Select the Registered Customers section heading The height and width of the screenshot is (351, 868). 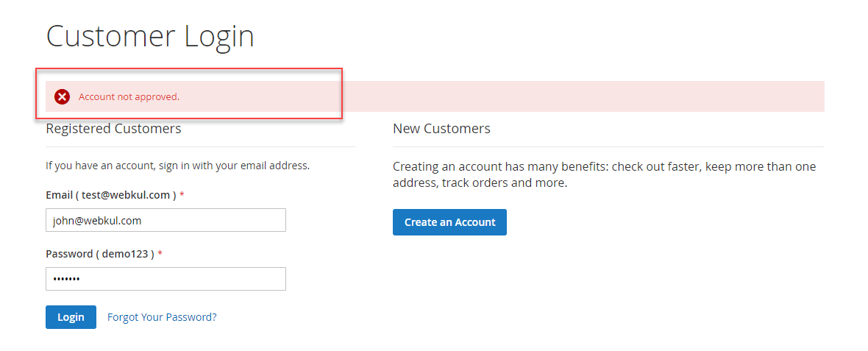coord(113,129)
